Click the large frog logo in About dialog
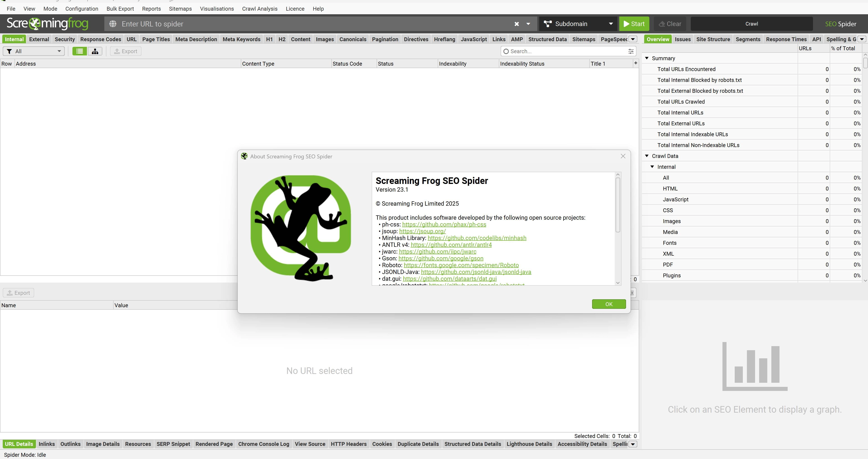This screenshot has width=868, height=459. pyautogui.click(x=301, y=228)
